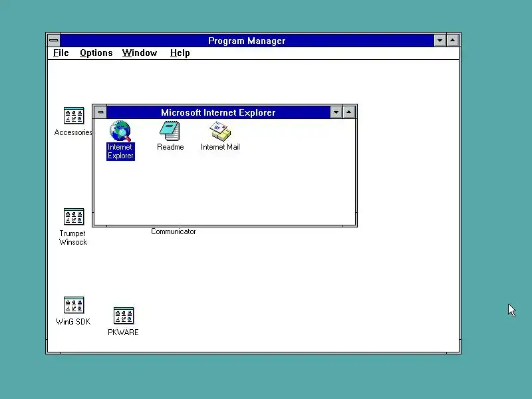Image resolution: width=532 pixels, height=399 pixels.
Task: Click the PKWARE label text
Action: click(123, 332)
